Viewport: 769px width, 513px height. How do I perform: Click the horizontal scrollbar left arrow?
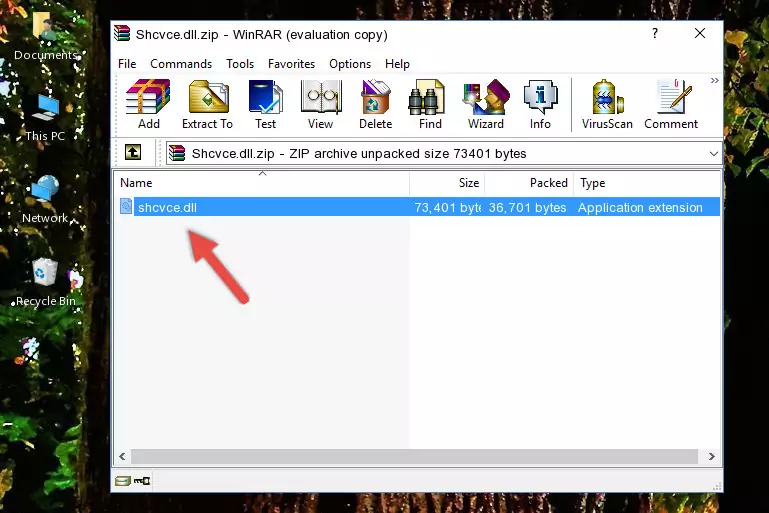(x=123, y=457)
